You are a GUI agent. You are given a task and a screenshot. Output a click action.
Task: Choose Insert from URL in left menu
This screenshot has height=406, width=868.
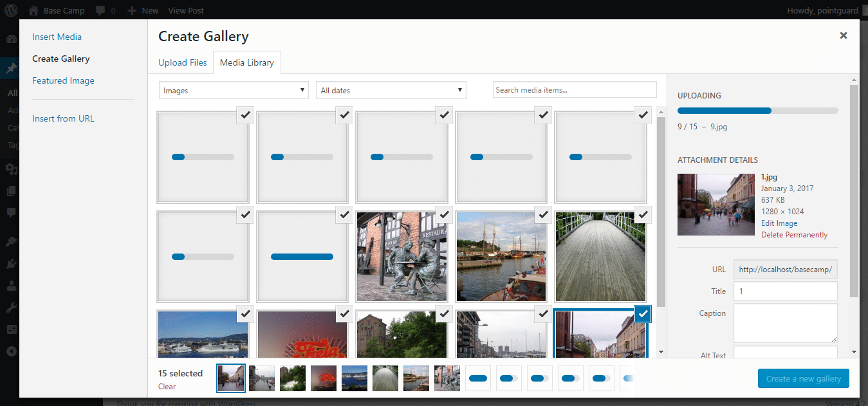63,118
